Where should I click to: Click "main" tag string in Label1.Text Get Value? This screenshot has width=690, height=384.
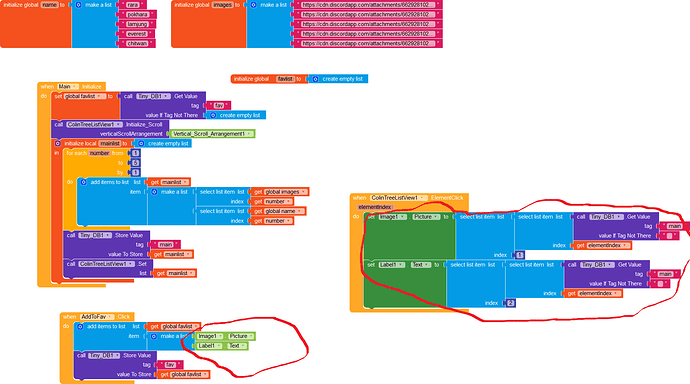click(x=665, y=274)
